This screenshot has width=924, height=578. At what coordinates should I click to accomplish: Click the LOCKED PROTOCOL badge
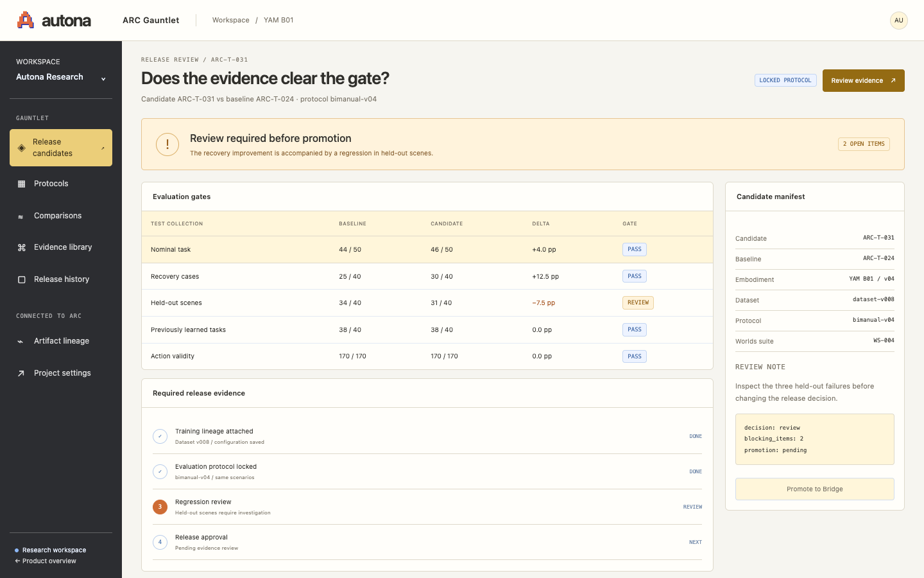pyautogui.click(x=785, y=80)
